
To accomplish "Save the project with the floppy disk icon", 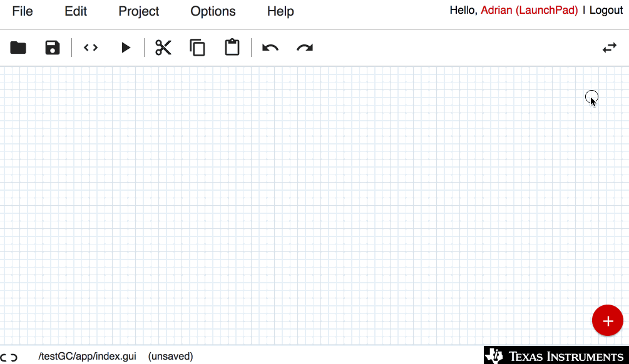I will (53, 48).
